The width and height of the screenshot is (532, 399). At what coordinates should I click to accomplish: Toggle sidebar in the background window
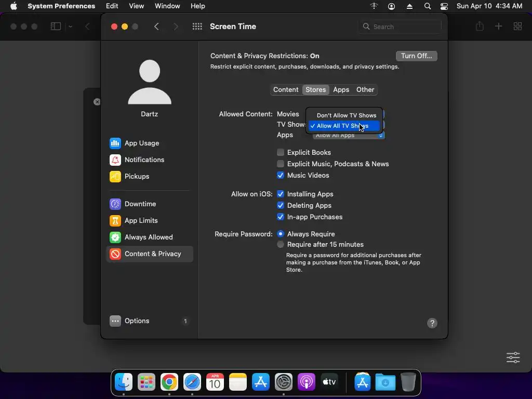point(56,26)
